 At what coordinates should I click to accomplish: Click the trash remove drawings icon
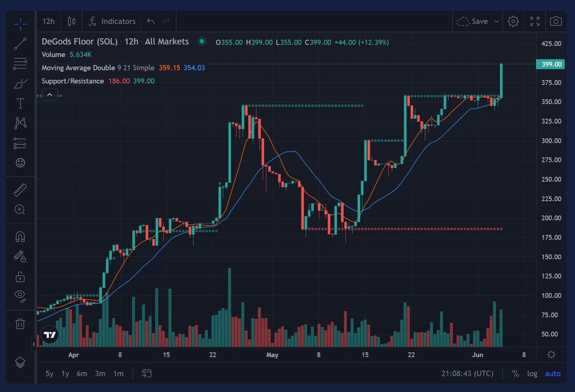click(x=20, y=323)
